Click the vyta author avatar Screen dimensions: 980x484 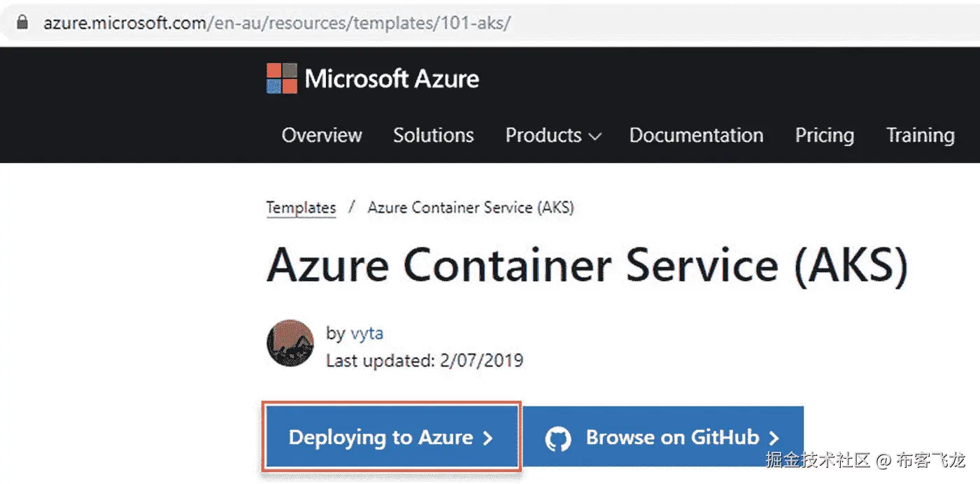click(x=290, y=343)
